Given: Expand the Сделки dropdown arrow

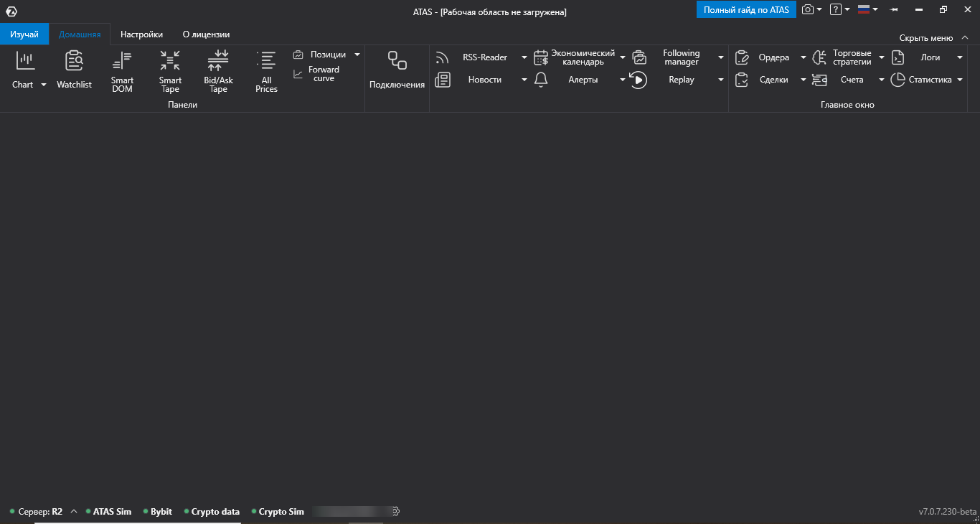Looking at the screenshot, I should click(804, 80).
